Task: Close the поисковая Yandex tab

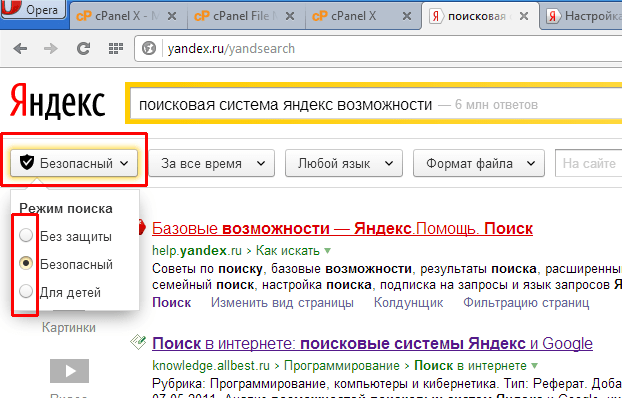Action: pos(524,16)
